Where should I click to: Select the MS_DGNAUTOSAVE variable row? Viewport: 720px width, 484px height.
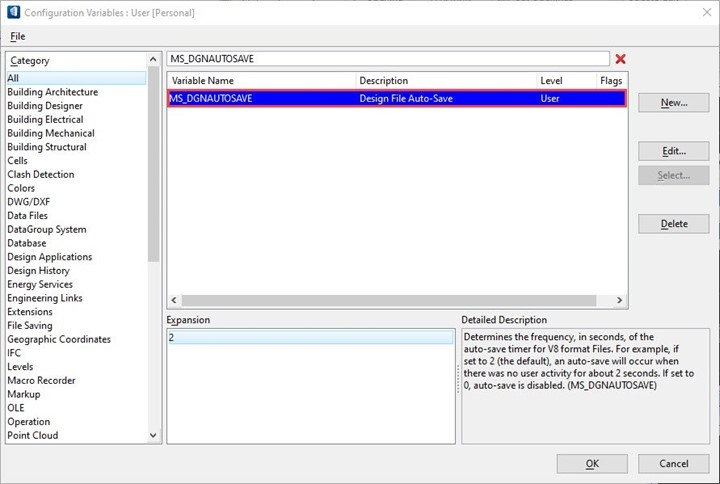pyautogui.click(x=397, y=98)
